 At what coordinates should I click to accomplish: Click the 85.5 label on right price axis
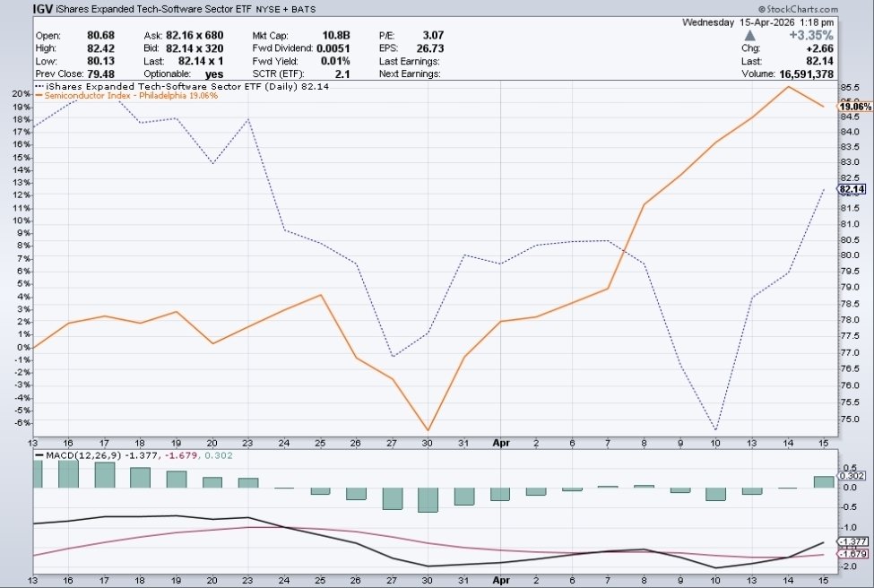pos(850,88)
